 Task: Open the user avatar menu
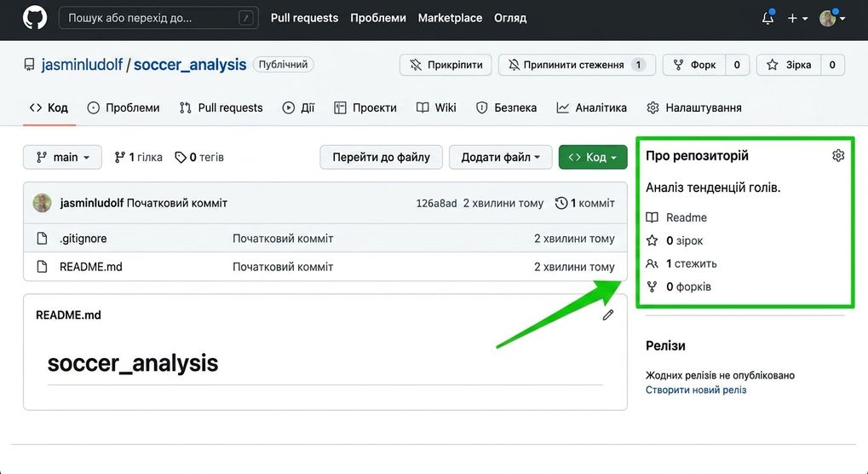click(832, 18)
